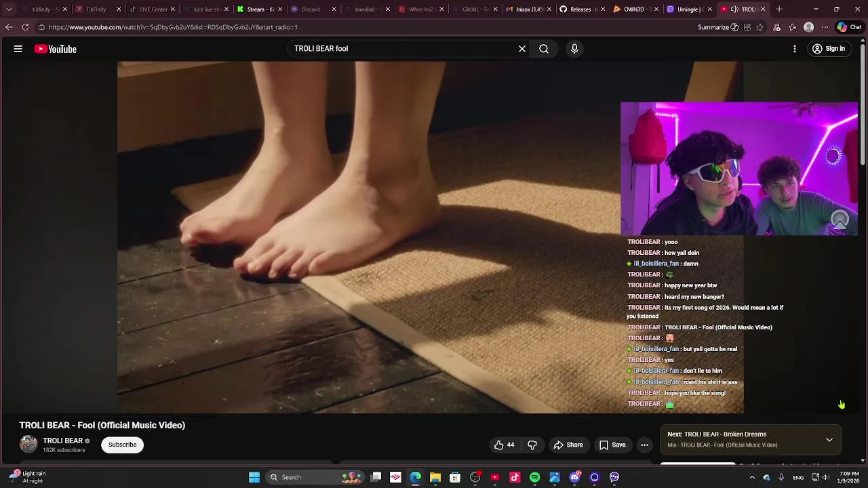The width and height of the screenshot is (868, 488).
Task: Subscribe to TROLI BEAR channel
Action: coord(123,445)
